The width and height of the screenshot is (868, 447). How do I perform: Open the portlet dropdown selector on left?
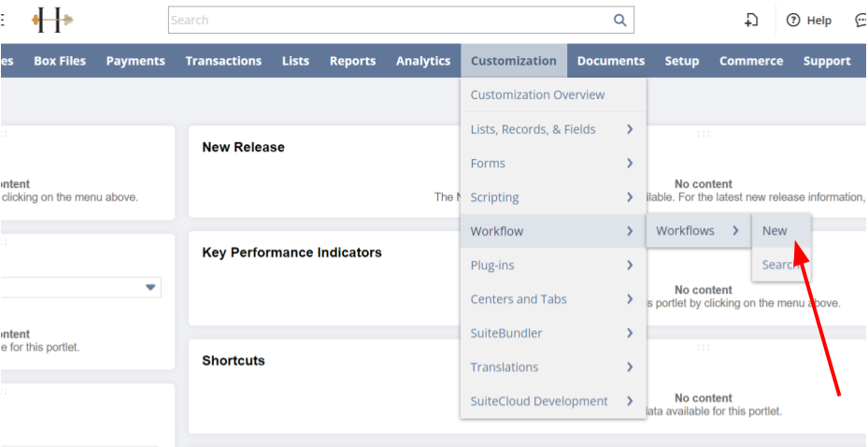(x=150, y=287)
